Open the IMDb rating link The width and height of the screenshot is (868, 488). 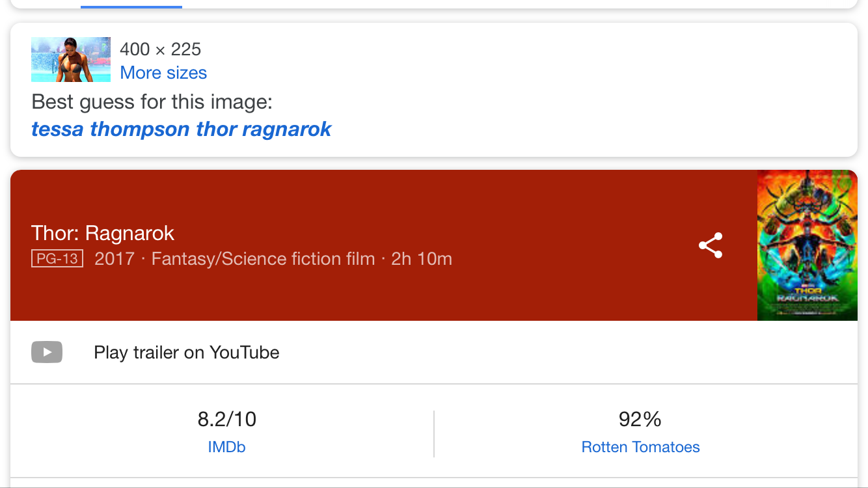[226, 447]
